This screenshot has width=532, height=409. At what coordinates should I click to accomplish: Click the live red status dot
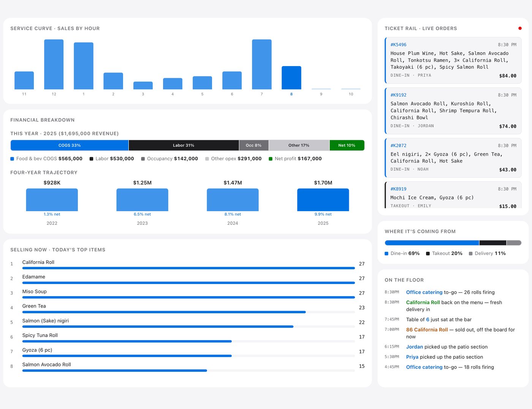pyautogui.click(x=520, y=28)
